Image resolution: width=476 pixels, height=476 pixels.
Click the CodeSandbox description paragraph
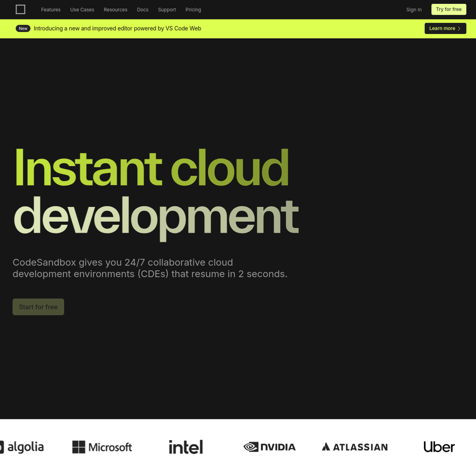pos(150,268)
